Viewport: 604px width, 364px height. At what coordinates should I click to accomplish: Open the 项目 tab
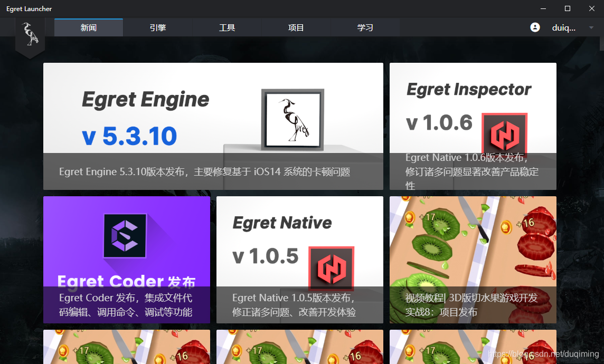(296, 27)
